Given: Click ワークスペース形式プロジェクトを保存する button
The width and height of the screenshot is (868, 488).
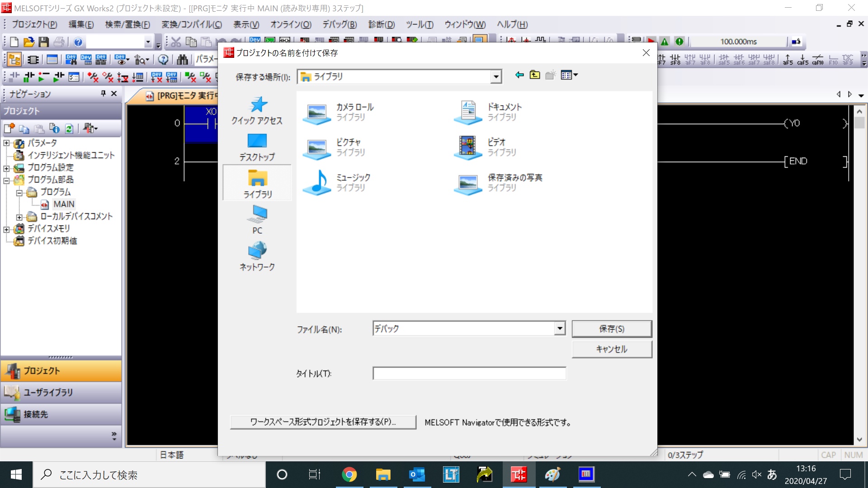Looking at the screenshot, I should pos(323,422).
